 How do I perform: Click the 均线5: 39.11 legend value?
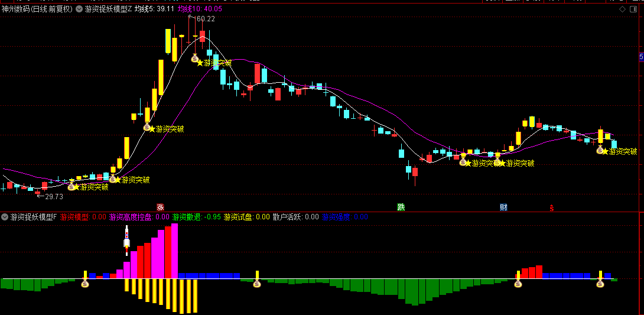coord(154,9)
